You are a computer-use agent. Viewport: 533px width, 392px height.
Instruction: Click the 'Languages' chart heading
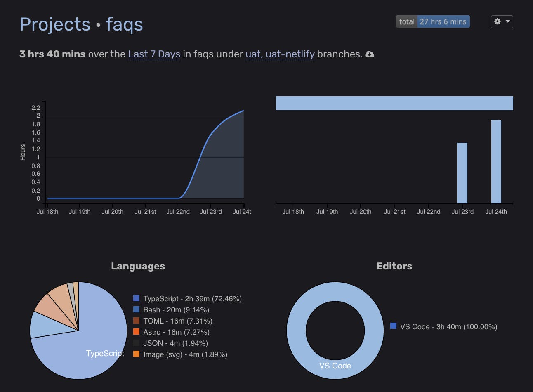tap(138, 266)
